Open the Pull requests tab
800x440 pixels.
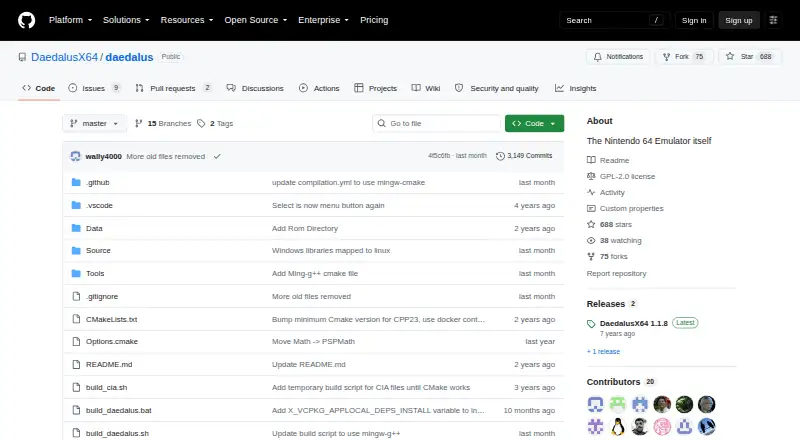(173, 88)
